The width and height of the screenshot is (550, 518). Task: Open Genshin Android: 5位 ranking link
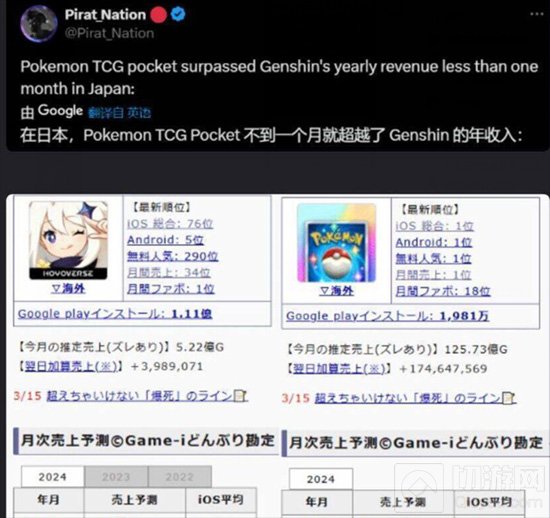point(165,240)
